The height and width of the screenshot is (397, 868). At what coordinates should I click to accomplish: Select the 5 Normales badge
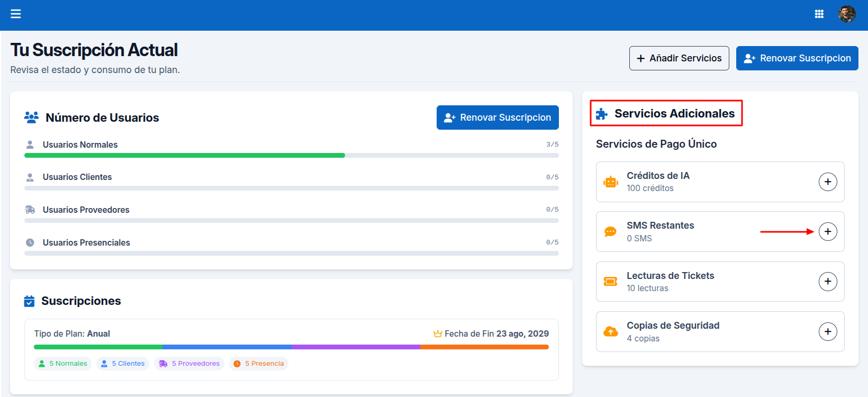coord(63,364)
